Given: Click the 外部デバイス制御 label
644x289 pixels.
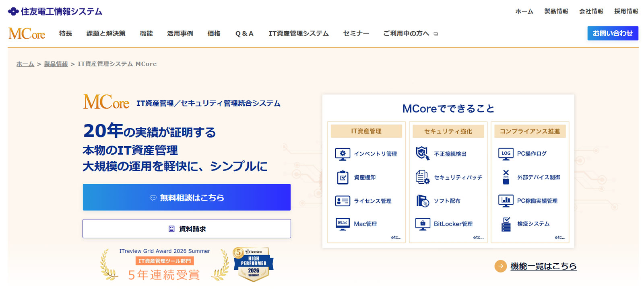Looking at the screenshot, I should click(539, 177).
